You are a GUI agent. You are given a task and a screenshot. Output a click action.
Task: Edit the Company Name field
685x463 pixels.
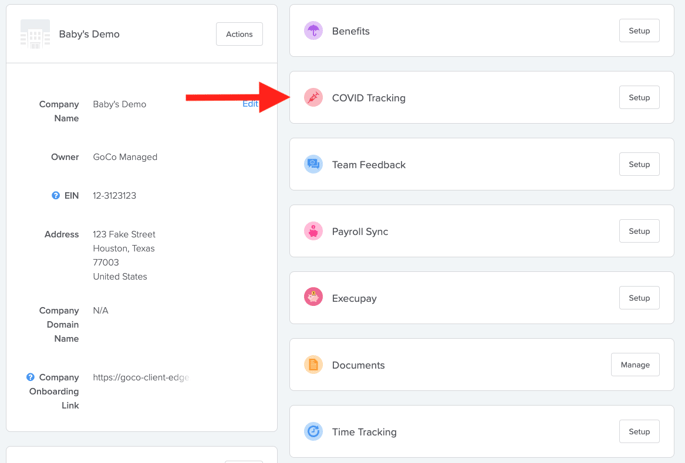[x=250, y=104]
